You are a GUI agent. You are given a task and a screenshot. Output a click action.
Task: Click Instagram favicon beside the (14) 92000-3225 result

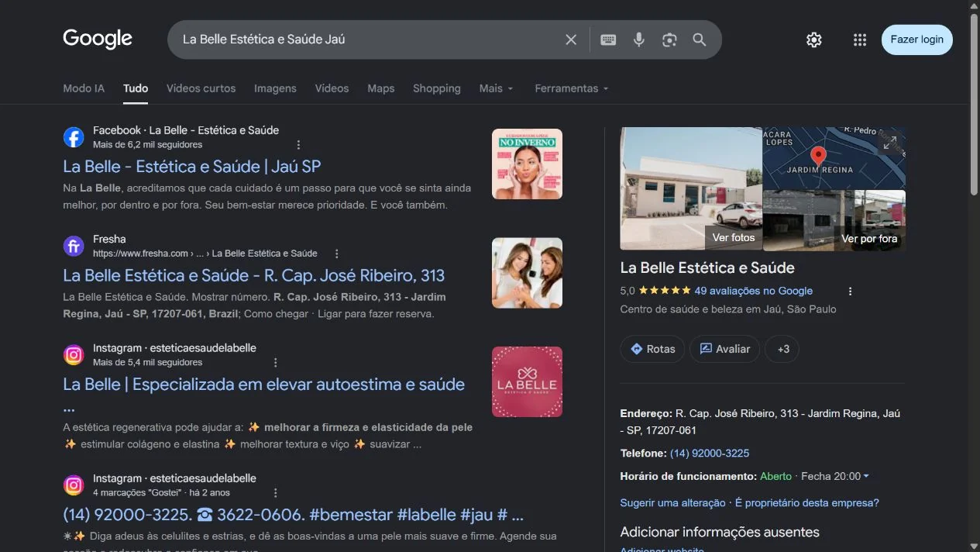(74, 485)
